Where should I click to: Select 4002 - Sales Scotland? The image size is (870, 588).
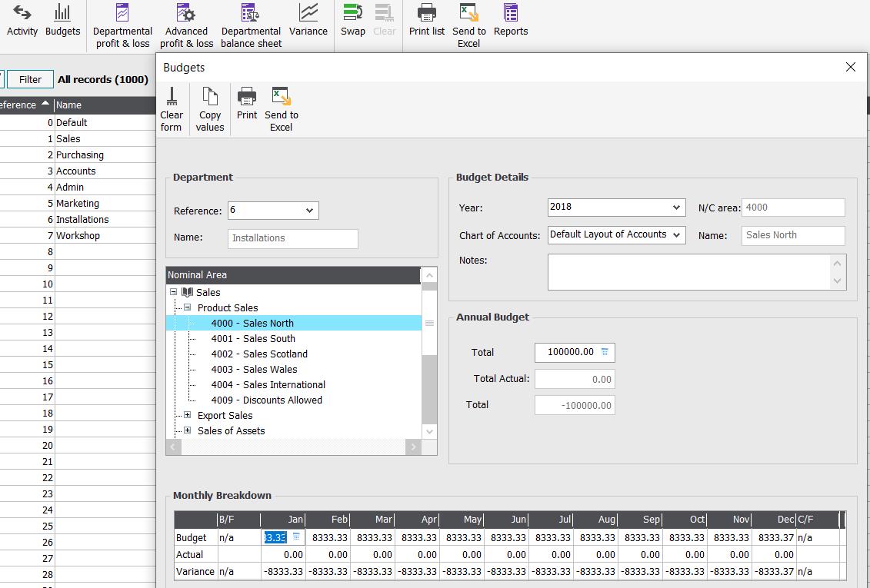coord(259,354)
